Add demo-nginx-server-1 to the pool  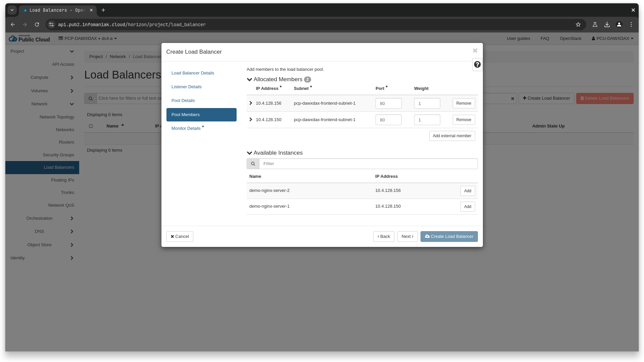(467, 207)
